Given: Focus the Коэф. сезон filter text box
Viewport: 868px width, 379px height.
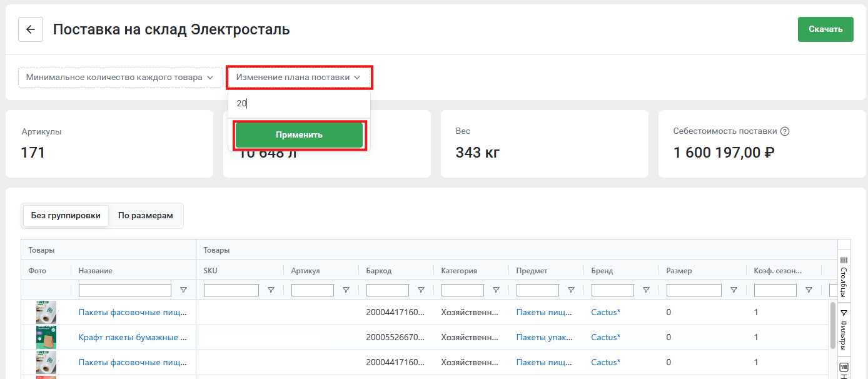Looking at the screenshot, I should tap(775, 290).
